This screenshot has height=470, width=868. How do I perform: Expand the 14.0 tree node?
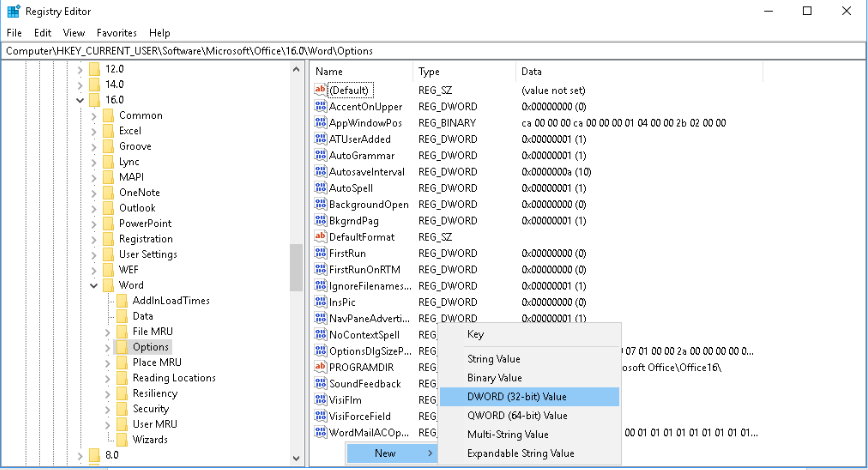click(80, 85)
